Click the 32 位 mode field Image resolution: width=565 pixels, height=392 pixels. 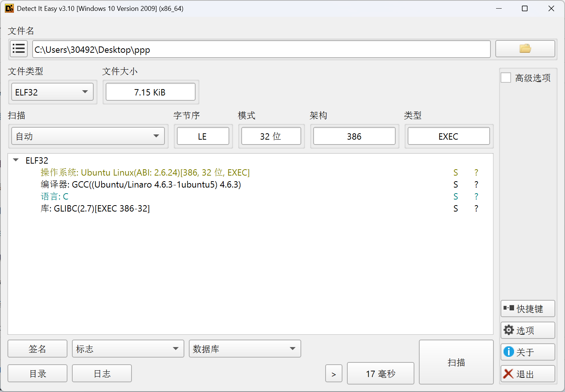(x=271, y=136)
